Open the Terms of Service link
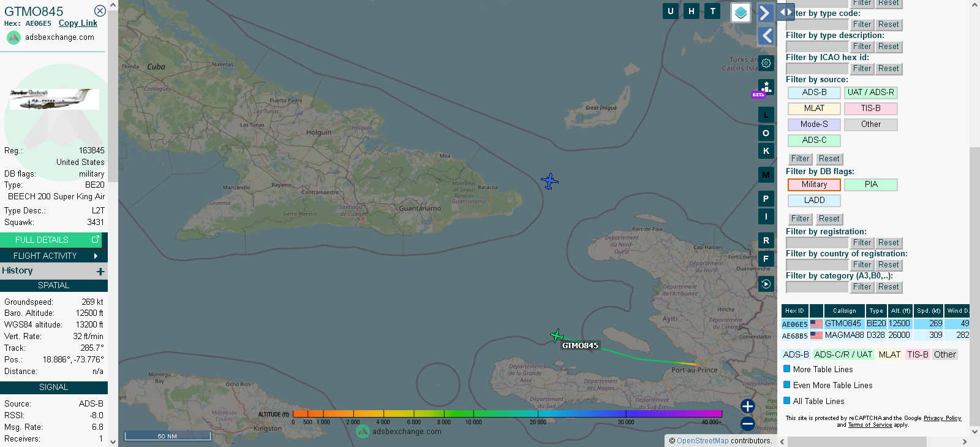This screenshot has width=980, height=447. pos(870,425)
